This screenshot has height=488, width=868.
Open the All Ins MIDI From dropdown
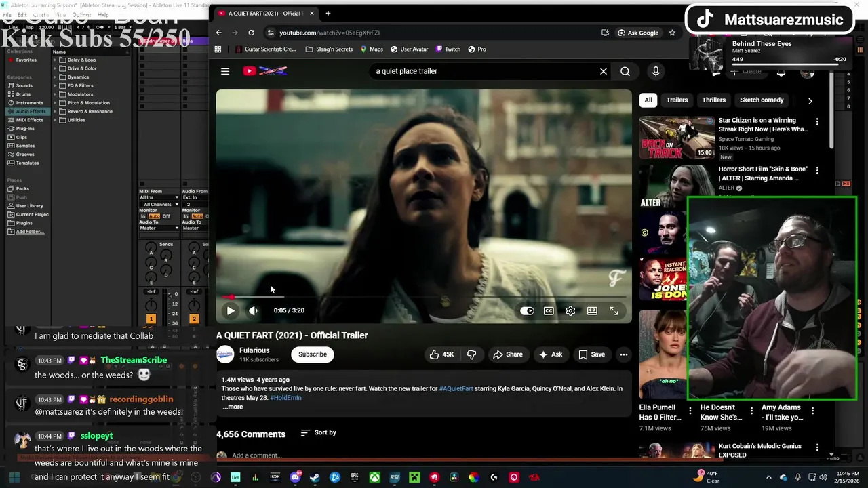coord(159,198)
